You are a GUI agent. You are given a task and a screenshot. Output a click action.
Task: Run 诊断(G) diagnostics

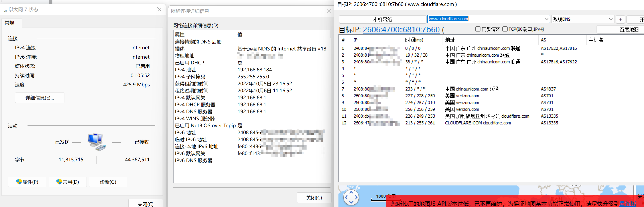tap(108, 182)
